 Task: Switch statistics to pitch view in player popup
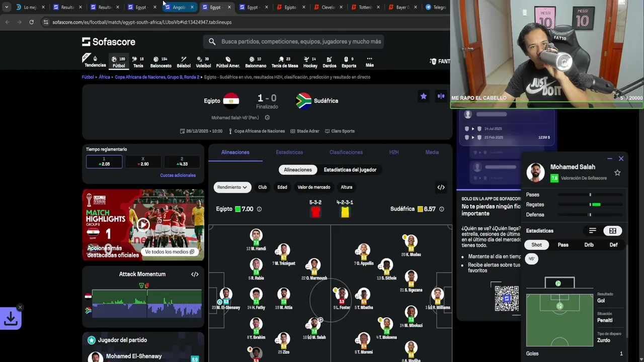tap(613, 231)
